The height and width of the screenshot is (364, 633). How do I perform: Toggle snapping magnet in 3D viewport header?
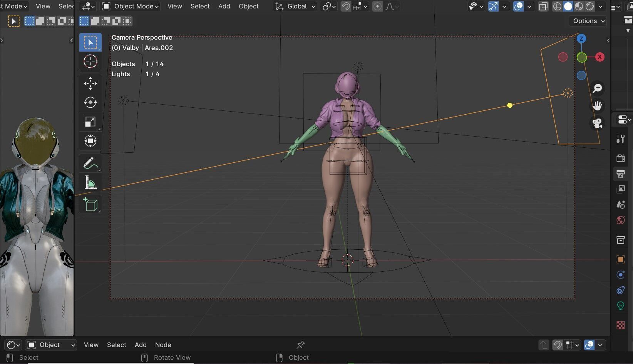pos(346,7)
